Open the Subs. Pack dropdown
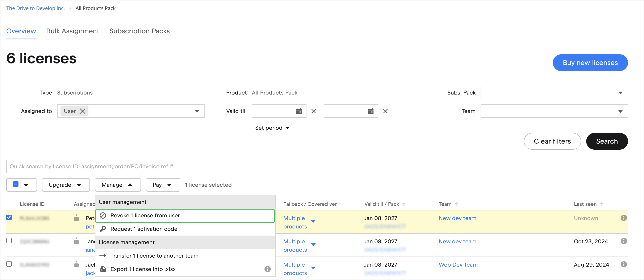Viewport: 644px width, 280px height. [x=554, y=93]
